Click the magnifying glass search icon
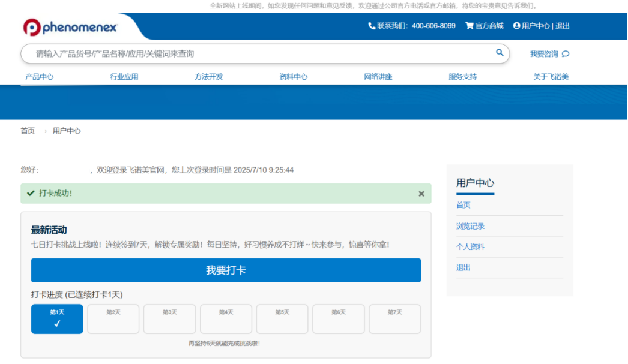628x364 pixels. (x=499, y=53)
